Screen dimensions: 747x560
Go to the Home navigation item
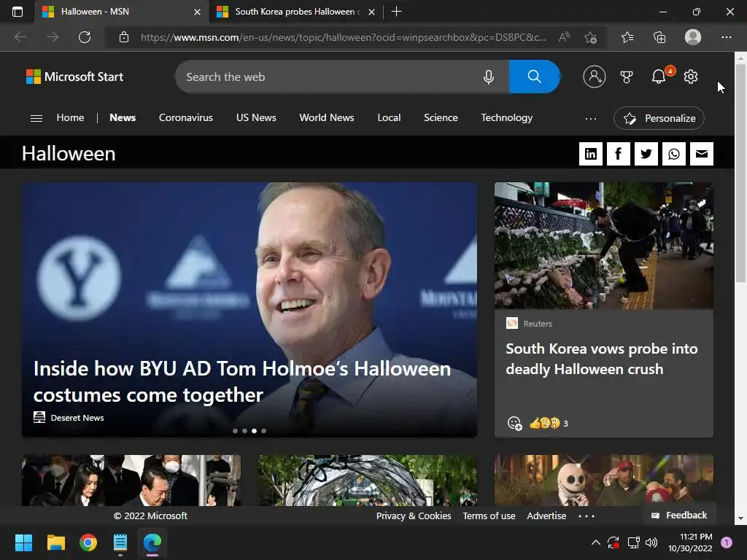click(x=70, y=117)
